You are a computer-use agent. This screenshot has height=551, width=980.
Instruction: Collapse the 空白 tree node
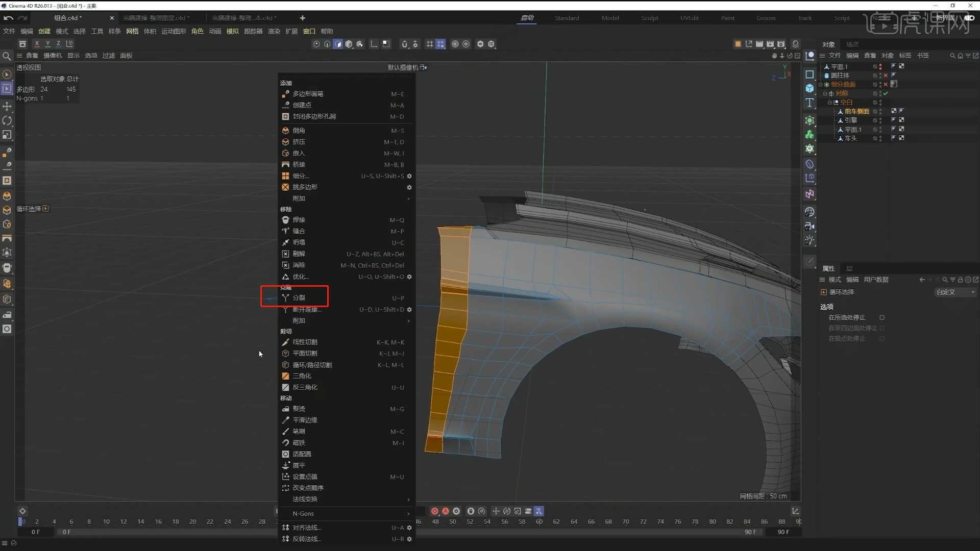[829, 103]
